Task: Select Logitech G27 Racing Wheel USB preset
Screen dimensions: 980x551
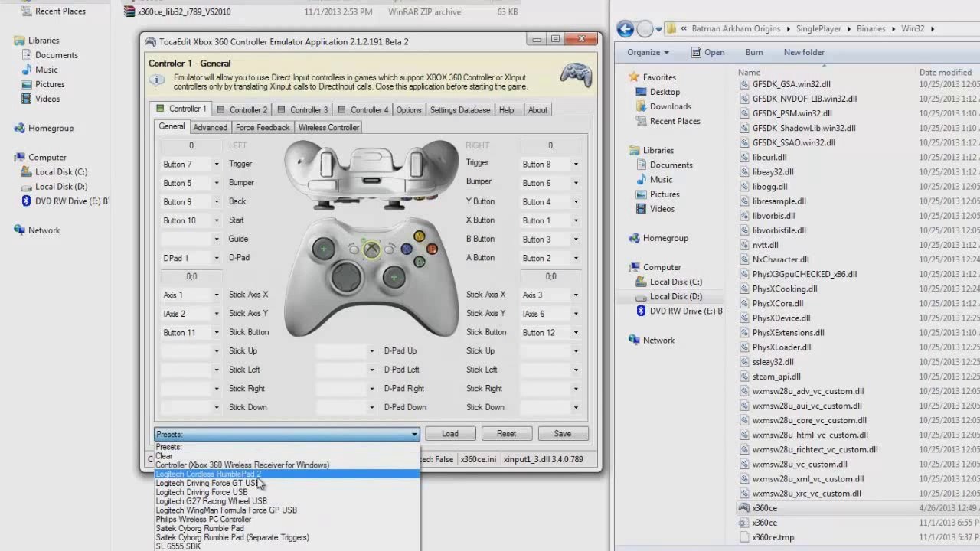Action: click(211, 501)
